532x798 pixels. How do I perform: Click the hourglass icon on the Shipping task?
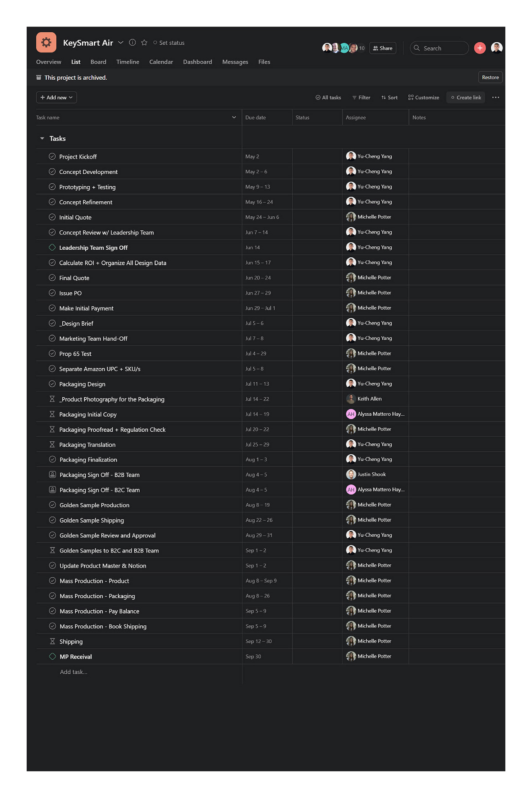click(52, 641)
